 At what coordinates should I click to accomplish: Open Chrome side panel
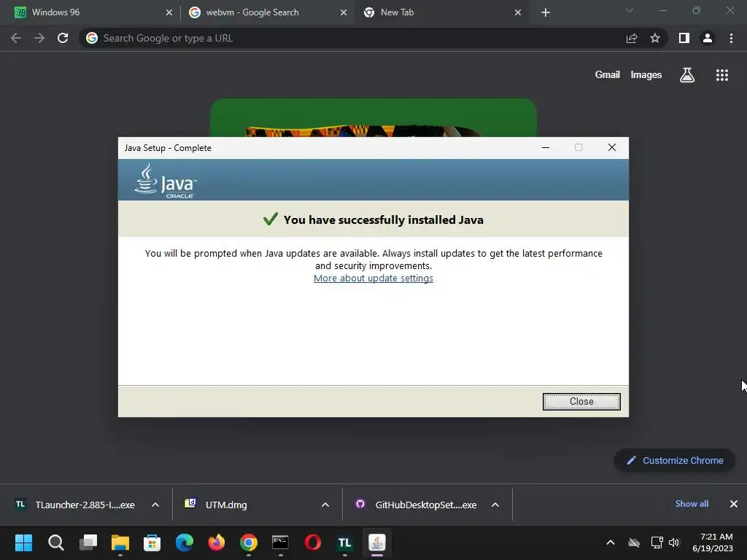pos(684,38)
